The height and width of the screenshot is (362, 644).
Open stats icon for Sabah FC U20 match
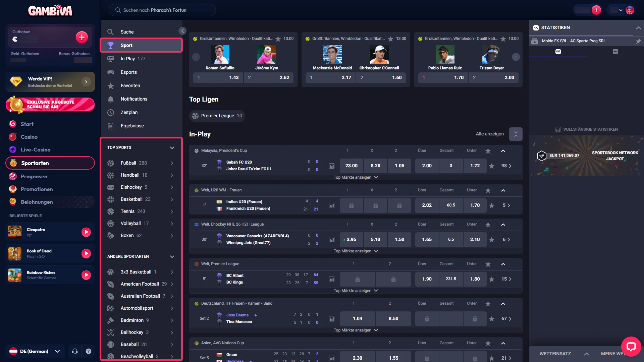pyautogui.click(x=332, y=166)
